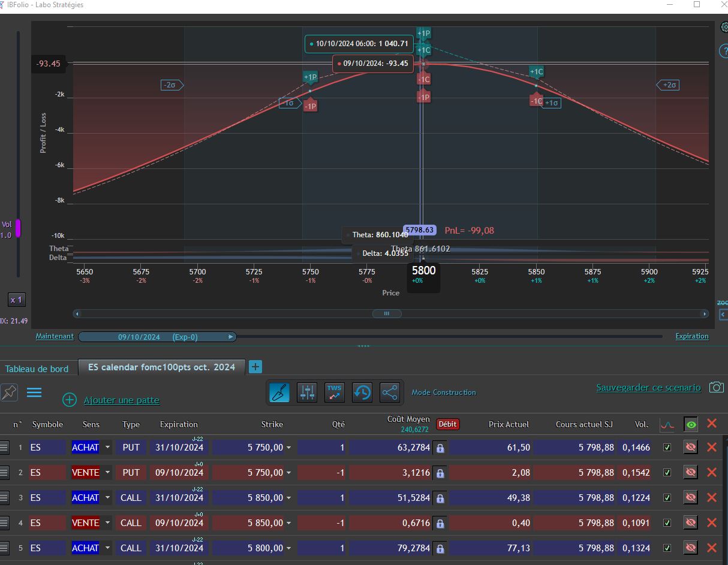Click the Ajouter une patte link
728x565 pixels.
pos(122,400)
